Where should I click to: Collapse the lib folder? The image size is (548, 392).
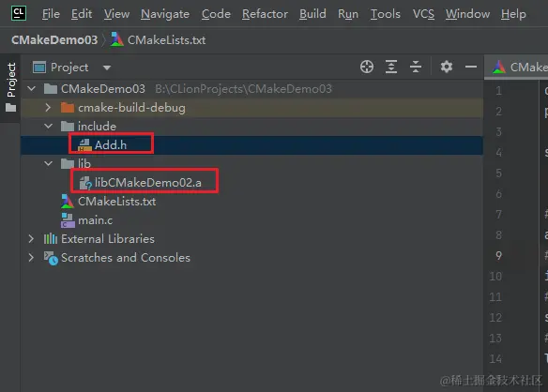pyautogui.click(x=49, y=163)
